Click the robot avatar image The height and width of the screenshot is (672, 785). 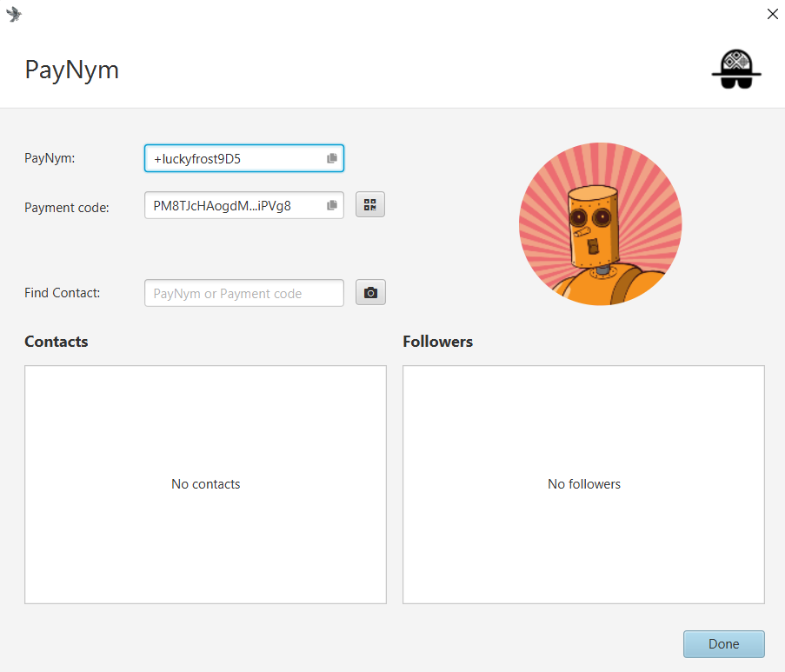[x=600, y=224]
